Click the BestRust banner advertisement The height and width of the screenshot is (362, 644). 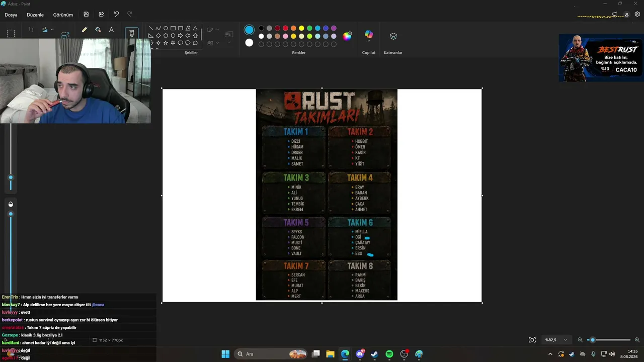point(601,57)
